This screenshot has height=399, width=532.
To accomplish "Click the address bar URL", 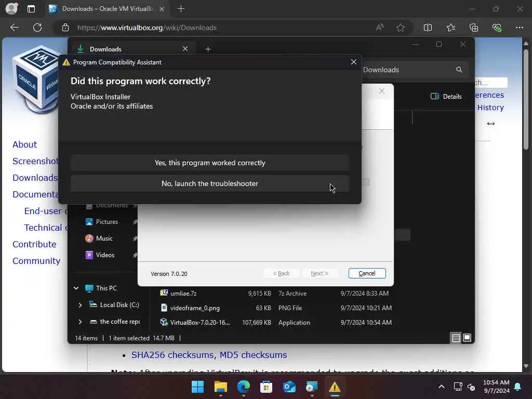I will click(147, 28).
